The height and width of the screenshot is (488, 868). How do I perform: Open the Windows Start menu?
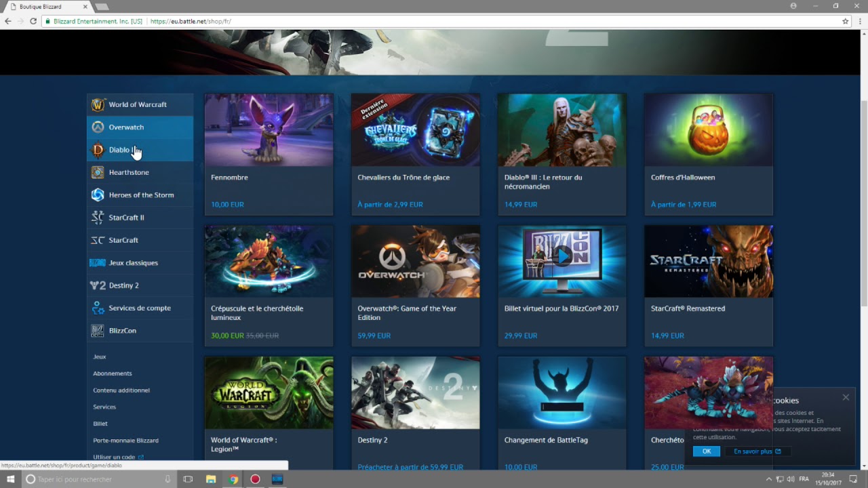coord(11,479)
